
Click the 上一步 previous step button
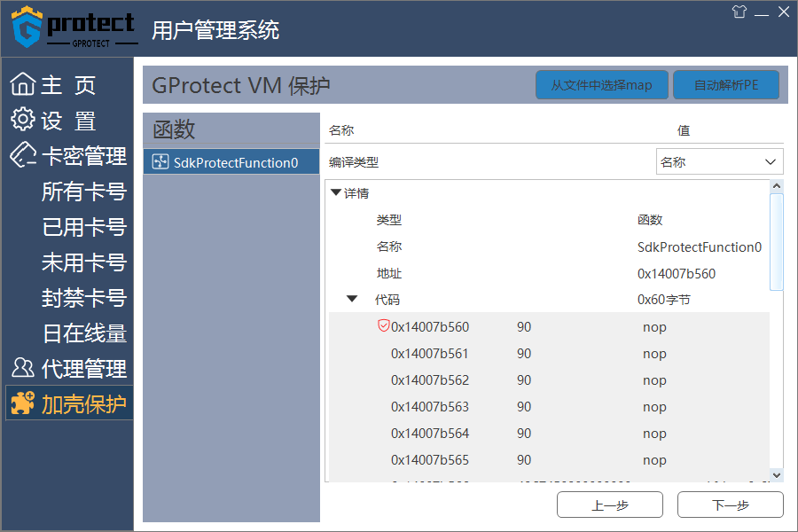pos(610,505)
